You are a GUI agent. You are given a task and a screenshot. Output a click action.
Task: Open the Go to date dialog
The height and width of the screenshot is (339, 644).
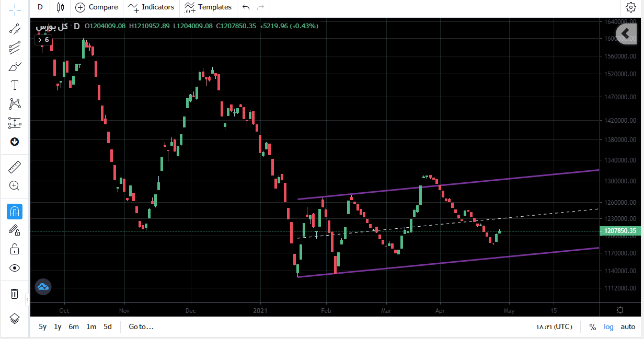[x=141, y=327]
